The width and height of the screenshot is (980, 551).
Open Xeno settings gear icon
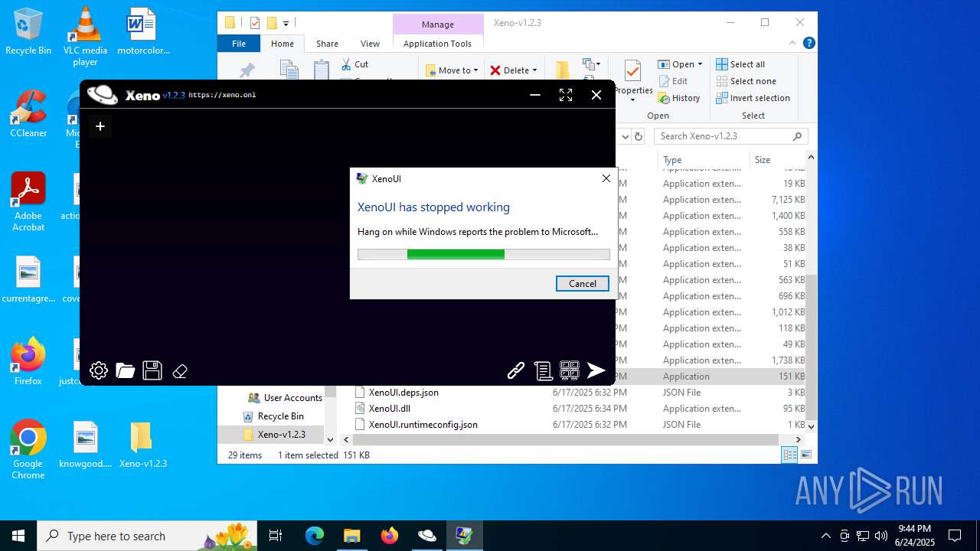coord(99,371)
